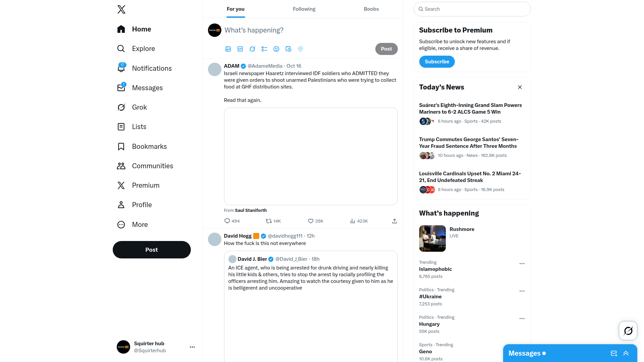Open the emoji picker in the composer
Image resolution: width=644 pixels, height=362 pixels.
tap(276, 49)
